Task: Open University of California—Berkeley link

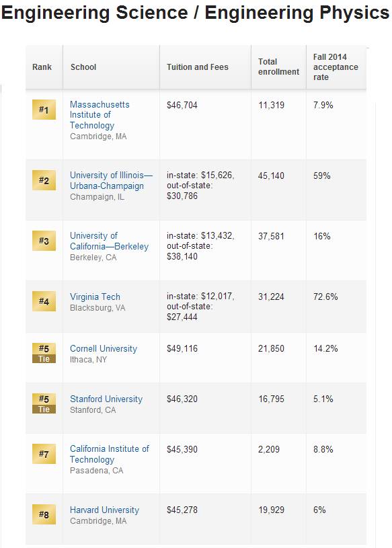Action: (x=109, y=241)
